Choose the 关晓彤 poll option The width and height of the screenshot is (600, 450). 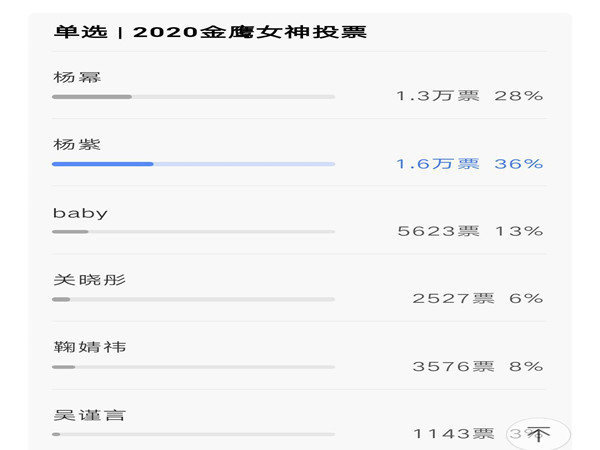[299, 288]
